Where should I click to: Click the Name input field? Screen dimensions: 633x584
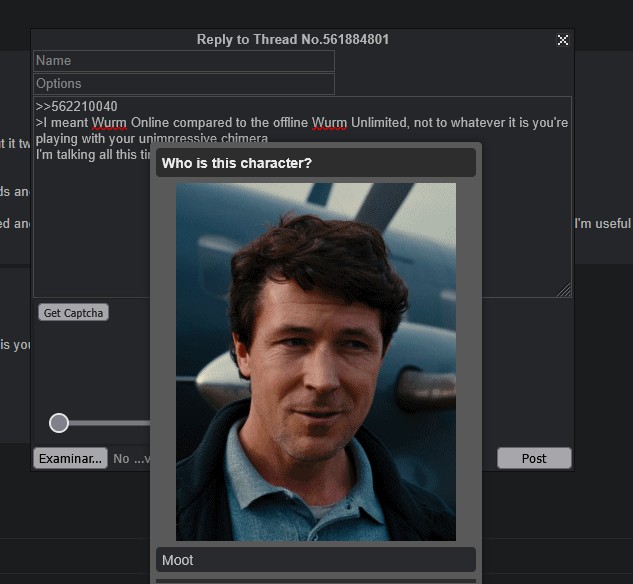point(184,61)
